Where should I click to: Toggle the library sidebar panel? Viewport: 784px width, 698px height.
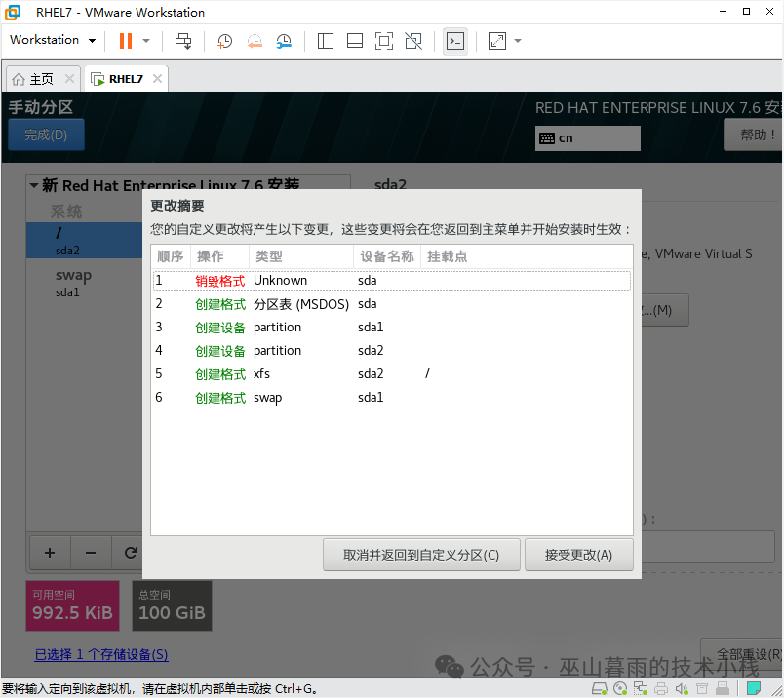pos(325,40)
